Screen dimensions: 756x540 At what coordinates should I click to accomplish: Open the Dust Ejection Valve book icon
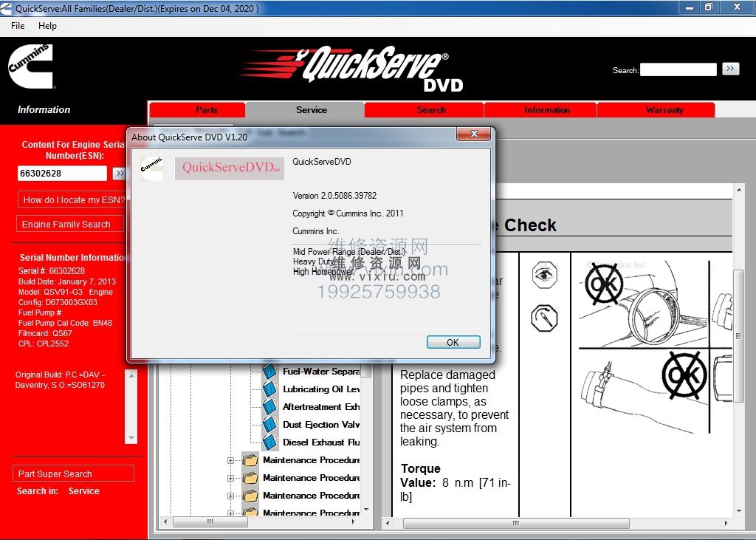pos(269,425)
